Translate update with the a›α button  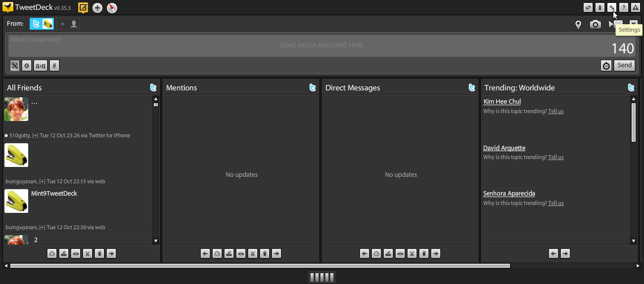41,65
